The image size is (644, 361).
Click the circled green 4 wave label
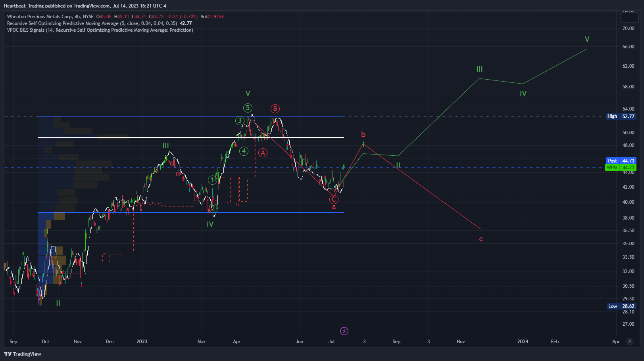click(x=244, y=151)
